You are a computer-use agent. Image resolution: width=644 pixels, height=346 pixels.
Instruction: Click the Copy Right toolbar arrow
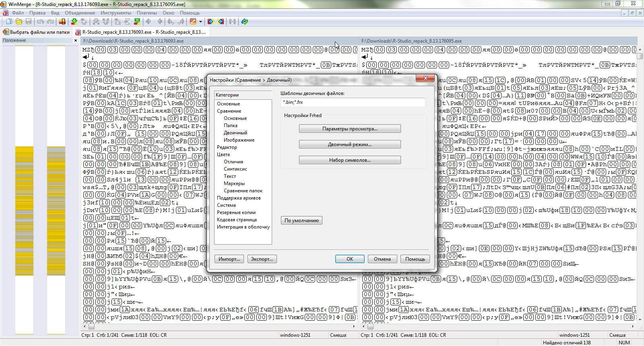[149, 22]
